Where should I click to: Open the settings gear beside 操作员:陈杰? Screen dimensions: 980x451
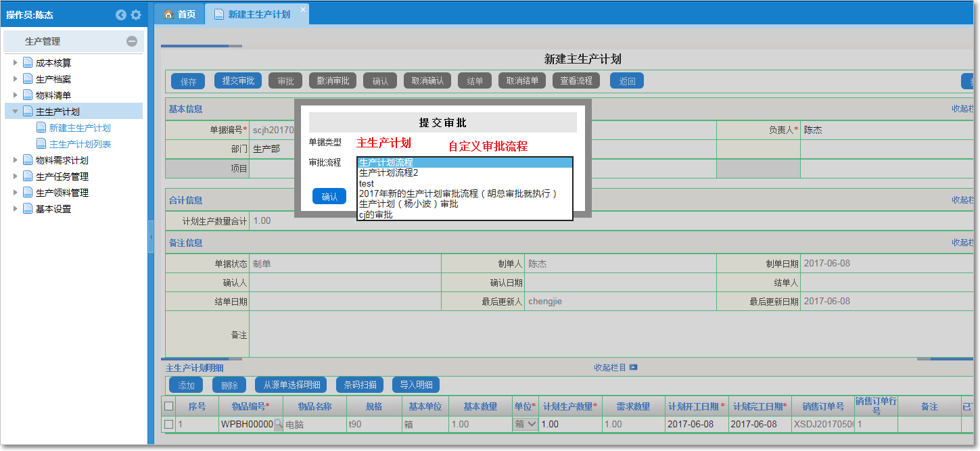tap(136, 14)
